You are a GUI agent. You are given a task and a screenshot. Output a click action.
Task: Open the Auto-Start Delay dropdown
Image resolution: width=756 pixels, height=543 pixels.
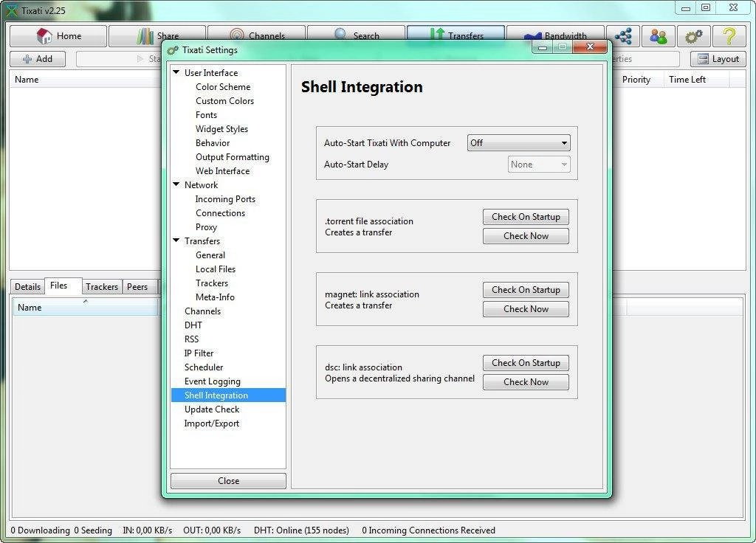[539, 165]
